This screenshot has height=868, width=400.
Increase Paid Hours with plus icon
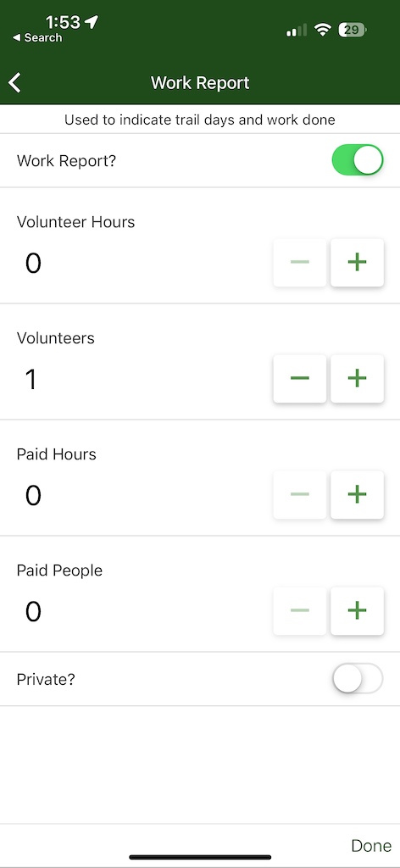(x=357, y=495)
